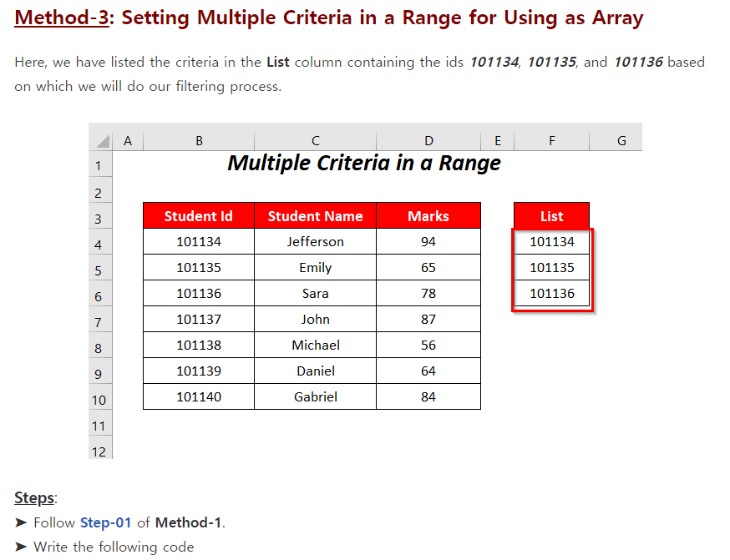
Task: Select the 'John' name cell
Action: pos(315,319)
